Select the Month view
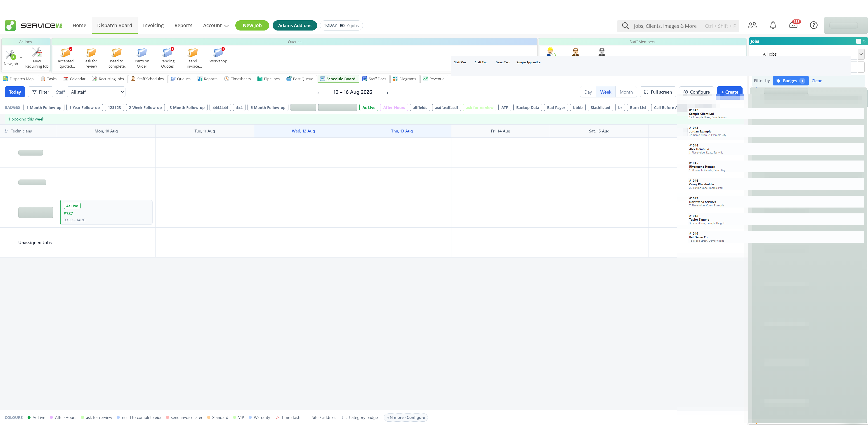Screen dimensions: 868x425 [626, 92]
